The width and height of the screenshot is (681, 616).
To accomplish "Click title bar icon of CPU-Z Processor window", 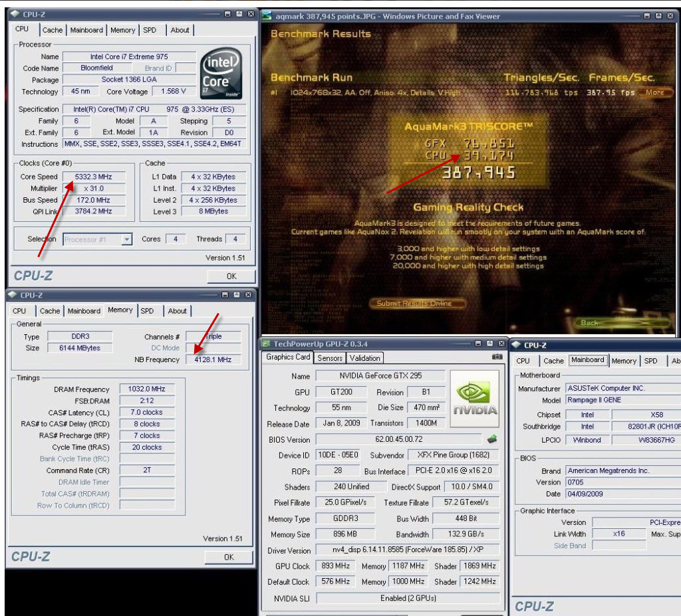I will click(x=15, y=14).
